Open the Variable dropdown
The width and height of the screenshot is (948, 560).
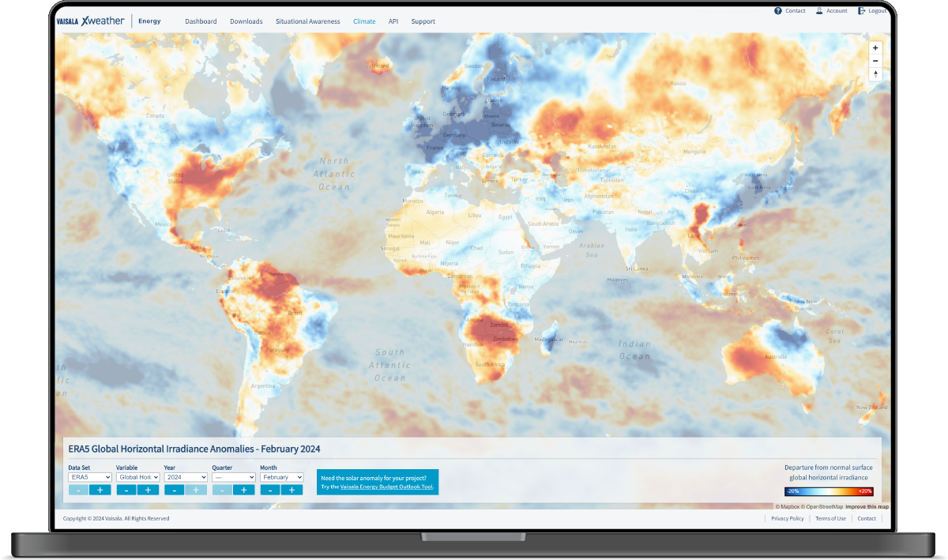point(138,477)
